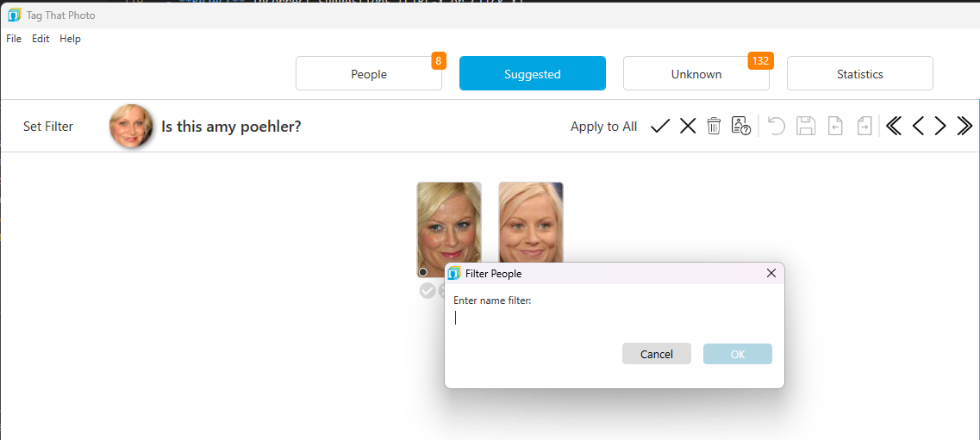Screen dimensions: 980x440
Task: Select the dark radio dot on first thumbnail
Action: coord(423,272)
